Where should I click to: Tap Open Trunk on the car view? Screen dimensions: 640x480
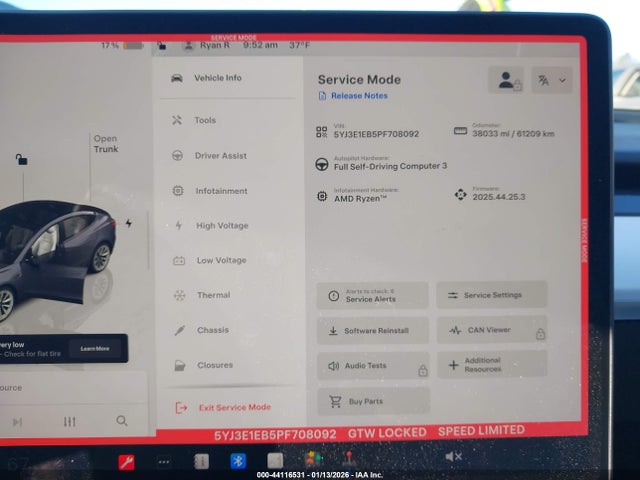point(105,145)
